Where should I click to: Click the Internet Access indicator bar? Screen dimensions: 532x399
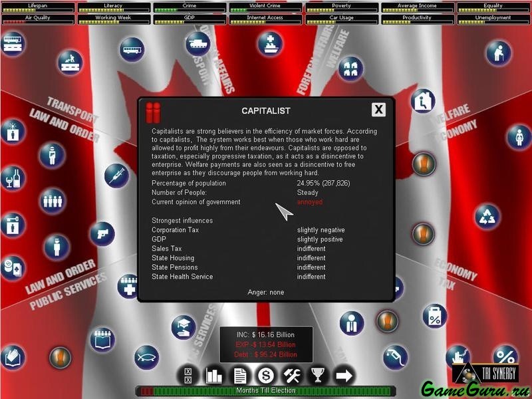(x=265, y=19)
